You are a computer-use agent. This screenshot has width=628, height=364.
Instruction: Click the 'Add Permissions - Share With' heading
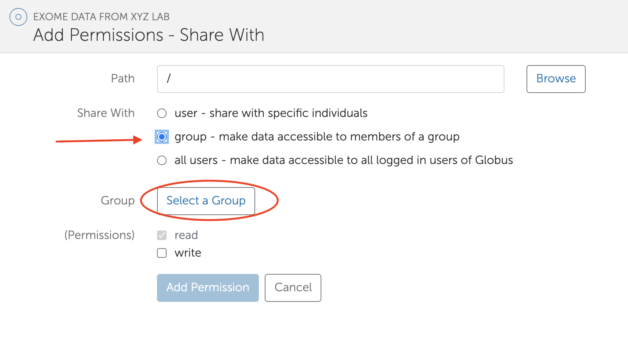pos(149,35)
